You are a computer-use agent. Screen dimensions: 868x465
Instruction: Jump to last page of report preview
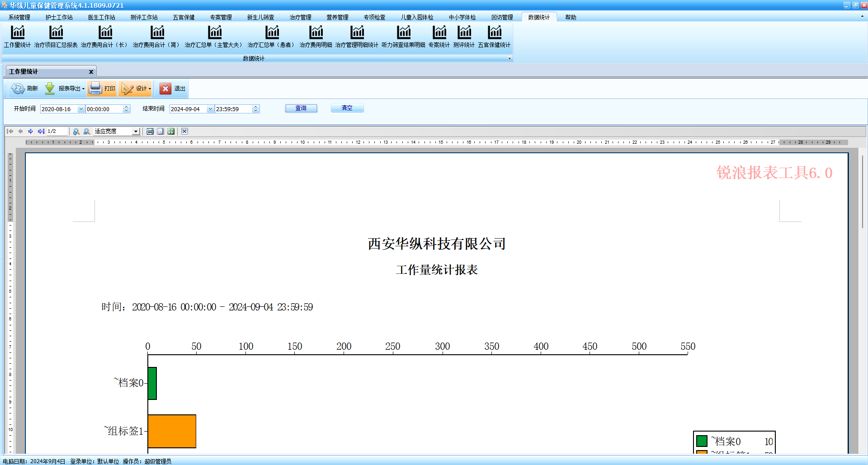pyautogui.click(x=41, y=132)
